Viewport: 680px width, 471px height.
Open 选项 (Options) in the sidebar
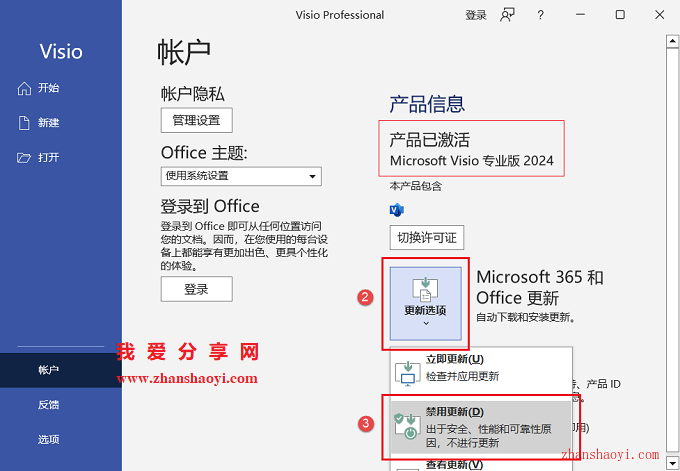click(48, 439)
